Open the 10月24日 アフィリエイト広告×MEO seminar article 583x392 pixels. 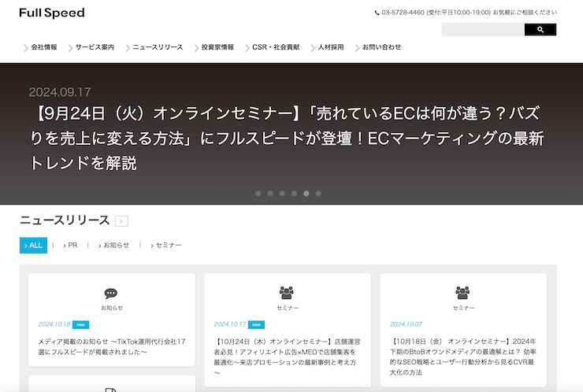(x=287, y=357)
